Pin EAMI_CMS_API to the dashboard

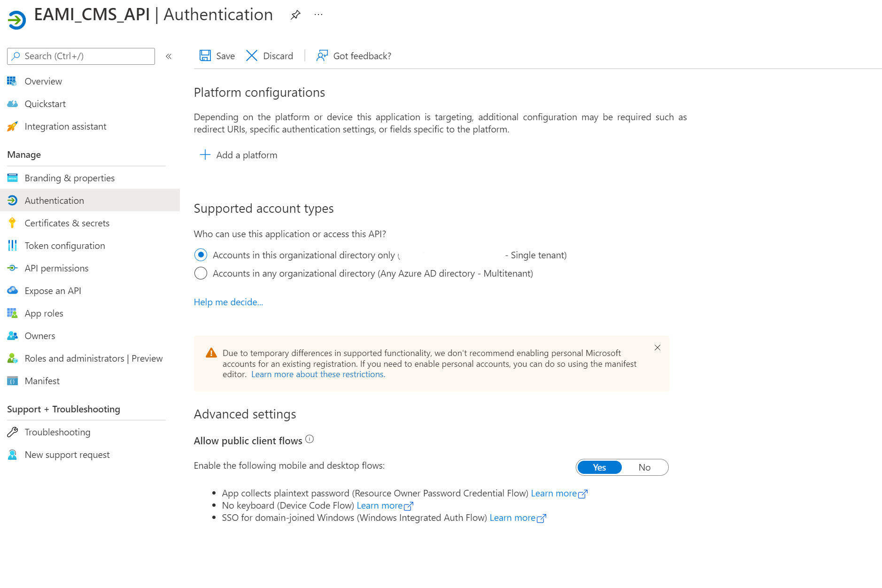295,14
